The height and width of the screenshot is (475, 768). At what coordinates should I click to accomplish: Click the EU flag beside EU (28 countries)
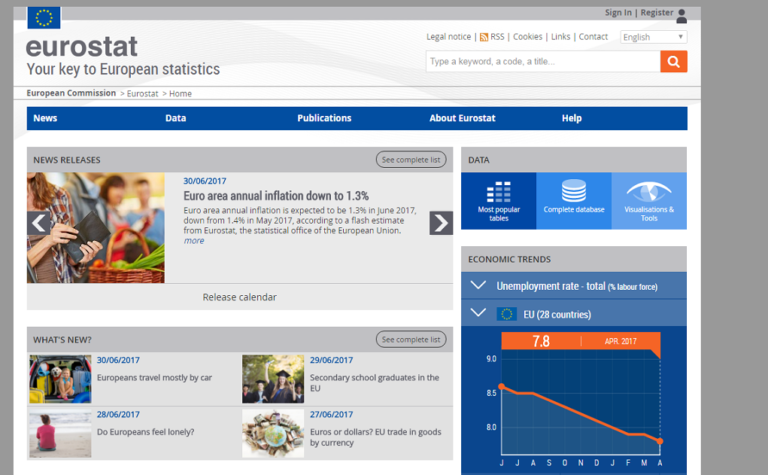[506, 314]
